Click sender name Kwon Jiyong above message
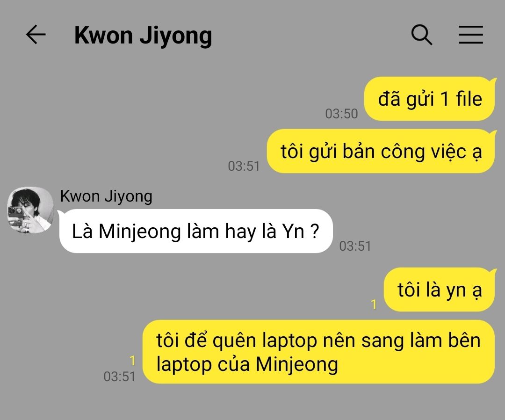This screenshot has height=420, width=505. pyautogui.click(x=106, y=196)
